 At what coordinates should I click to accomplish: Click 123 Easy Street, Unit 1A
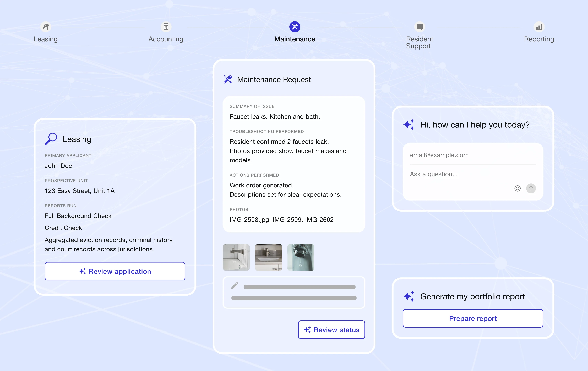click(x=80, y=191)
